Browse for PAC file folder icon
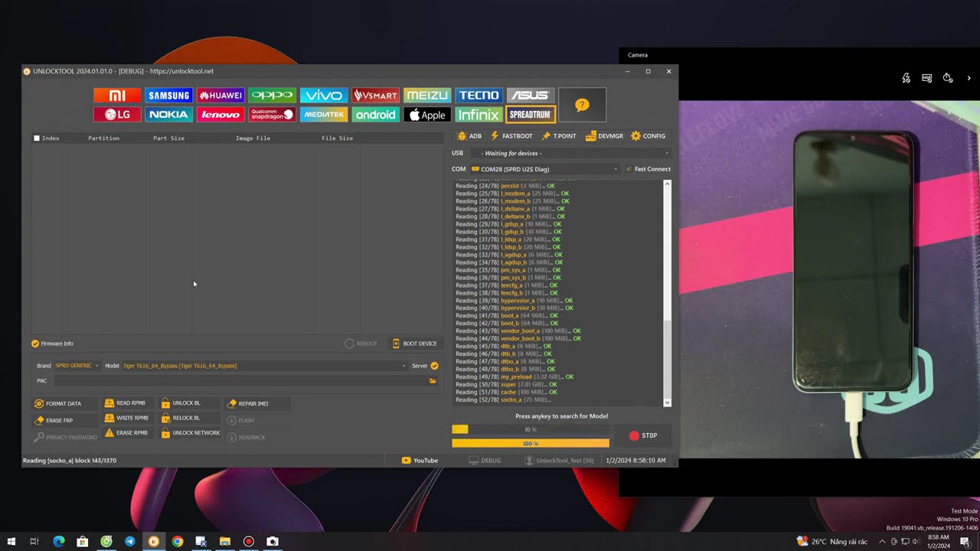This screenshot has width=980, height=551. point(433,380)
